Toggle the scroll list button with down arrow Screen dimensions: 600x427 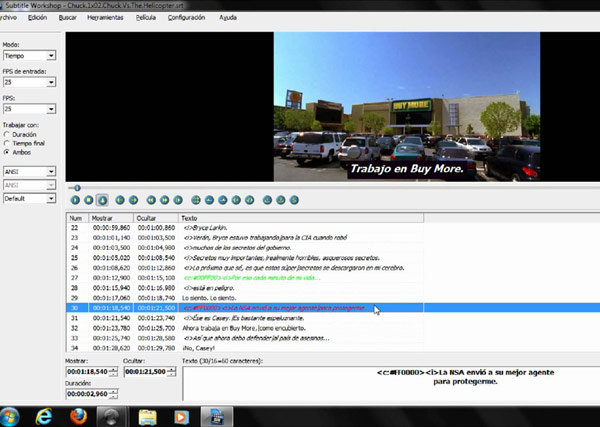click(102, 200)
